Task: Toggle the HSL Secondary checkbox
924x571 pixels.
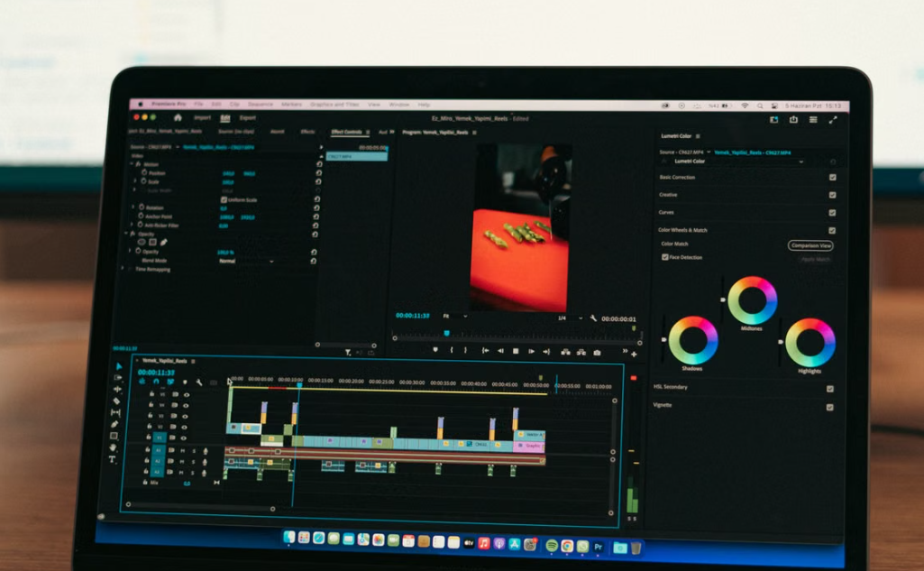Action: tap(830, 389)
